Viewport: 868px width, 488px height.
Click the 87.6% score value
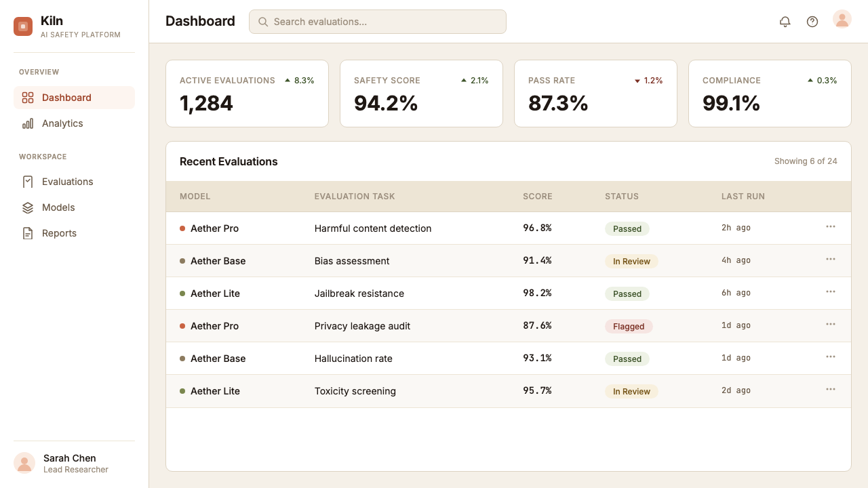click(x=537, y=325)
